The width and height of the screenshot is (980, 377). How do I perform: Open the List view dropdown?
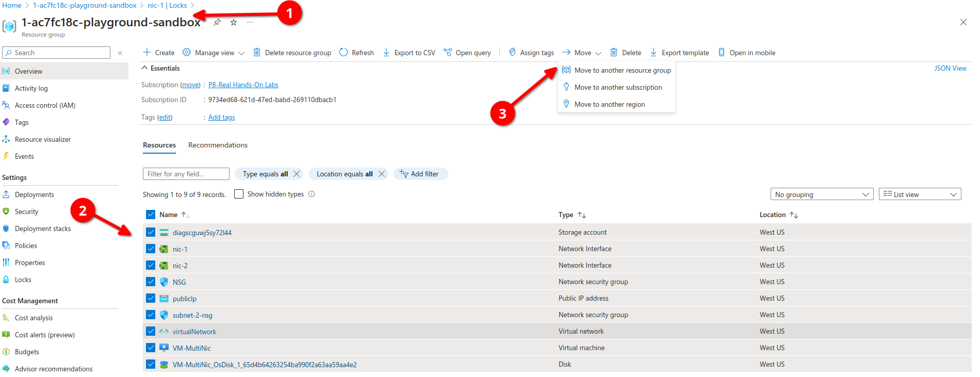pos(920,194)
